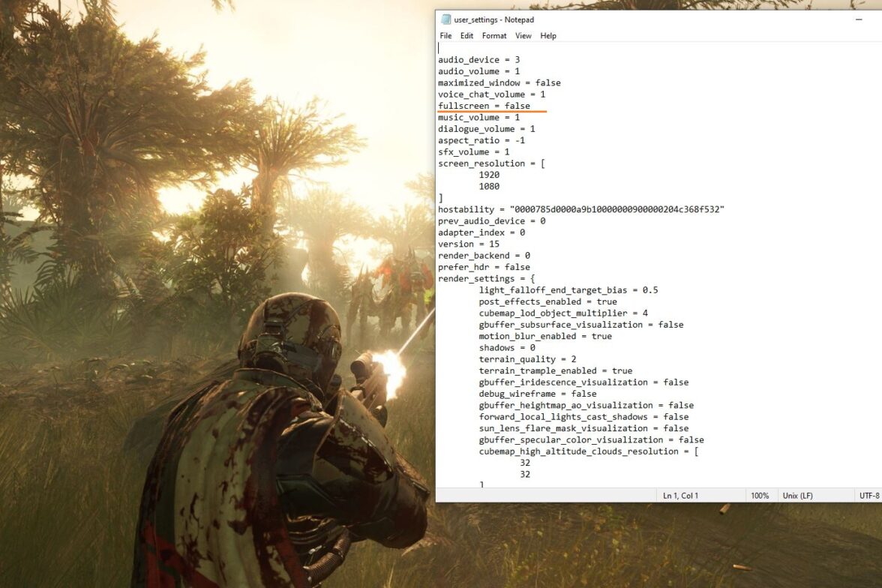Image resolution: width=882 pixels, height=588 pixels.
Task: Click the UTF-8 encoding status bar entry
Action: [x=869, y=496]
